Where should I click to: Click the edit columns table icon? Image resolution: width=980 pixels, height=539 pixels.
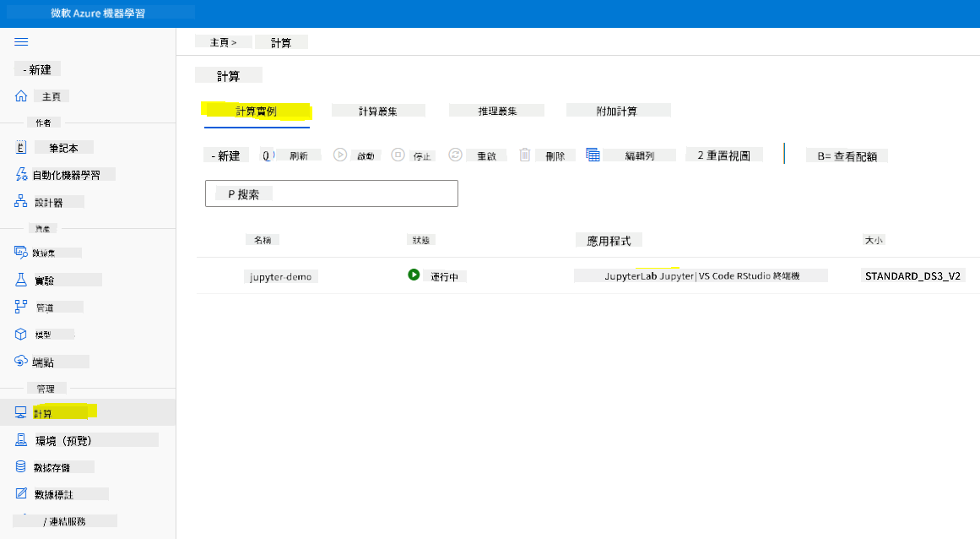tap(593, 155)
